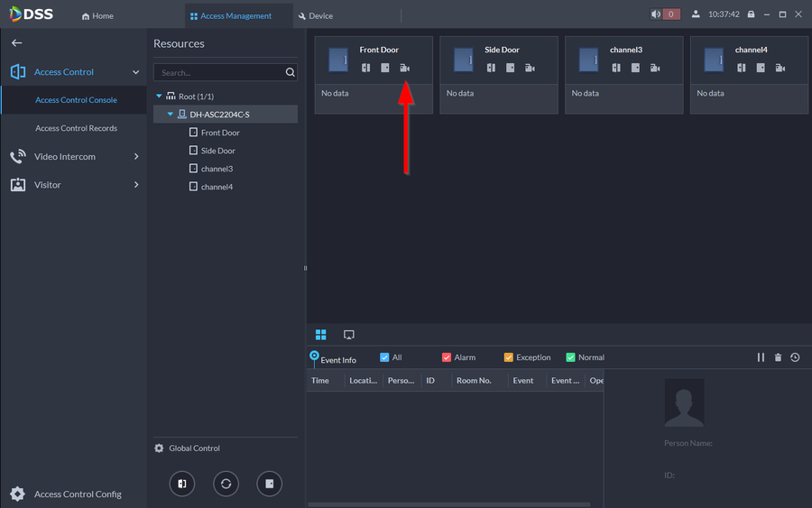Uncheck the Alarm event filter
Viewport: 812px width, 508px height.
click(447, 358)
